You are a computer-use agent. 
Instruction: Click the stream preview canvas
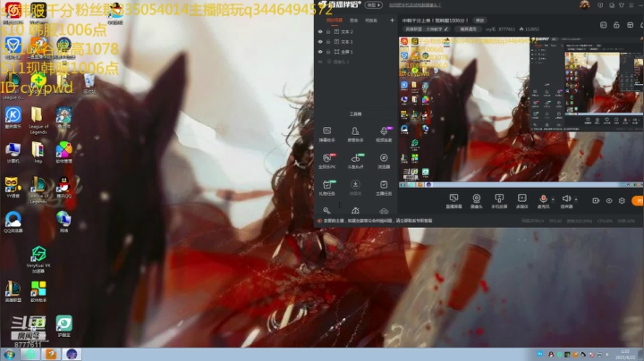pyautogui.click(x=521, y=112)
